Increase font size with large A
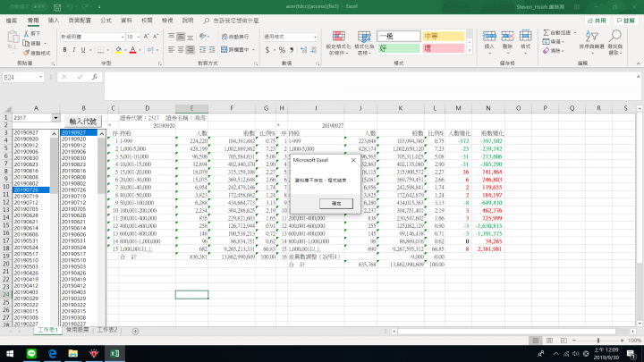644x362 pixels. pos(146,37)
